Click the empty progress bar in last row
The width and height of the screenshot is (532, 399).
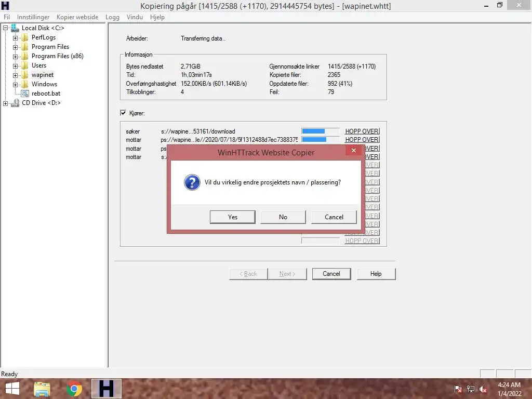[320, 241]
